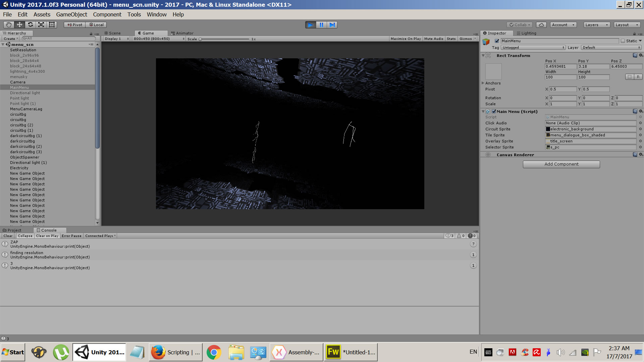Select the Rect transform tool
The image size is (644, 362).
(x=52, y=24)
